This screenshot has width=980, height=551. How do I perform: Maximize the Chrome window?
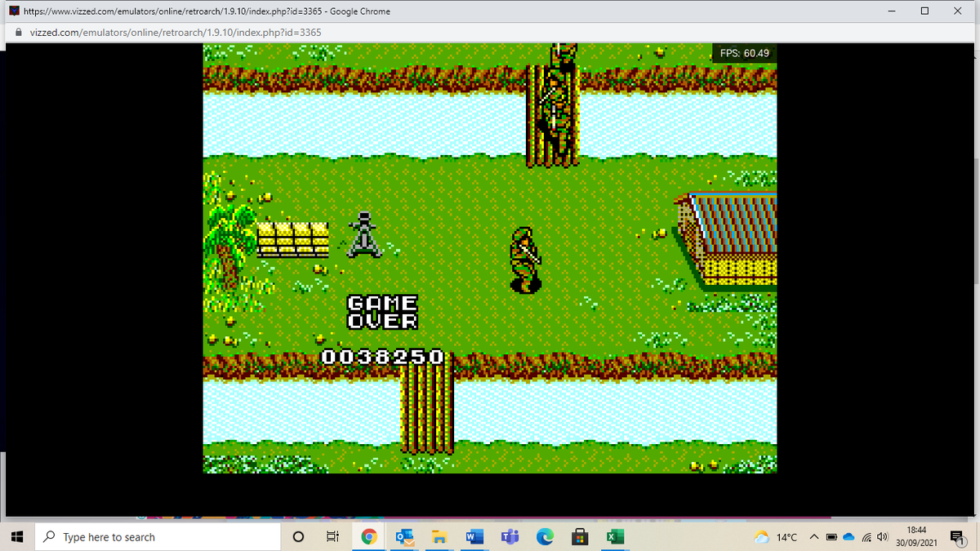[924, 11]
